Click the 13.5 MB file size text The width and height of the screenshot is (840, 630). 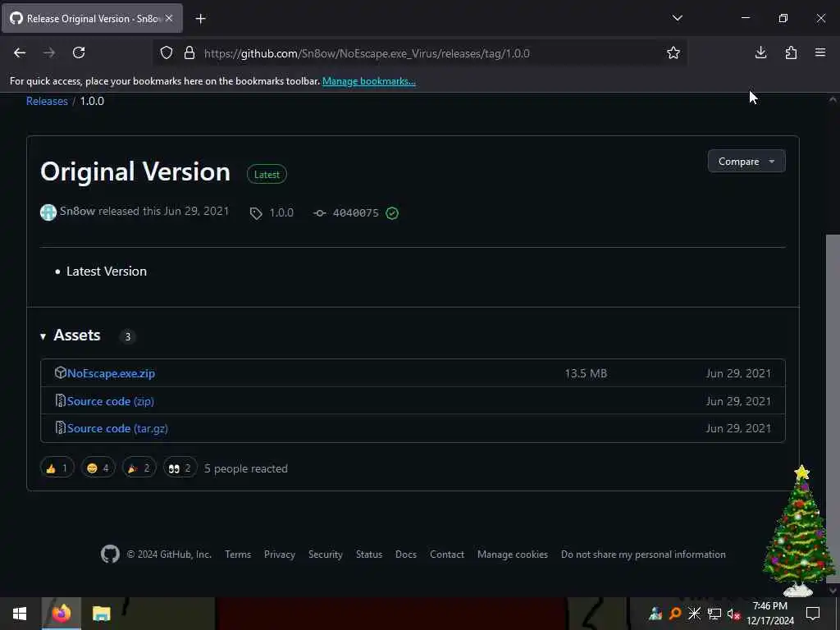(x=586, y=373)
